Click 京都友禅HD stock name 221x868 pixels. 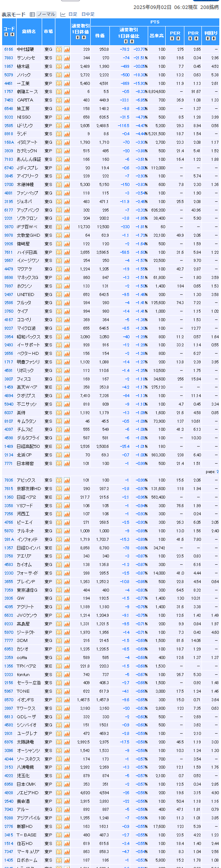pyautogui.click(x=29, y=489)
